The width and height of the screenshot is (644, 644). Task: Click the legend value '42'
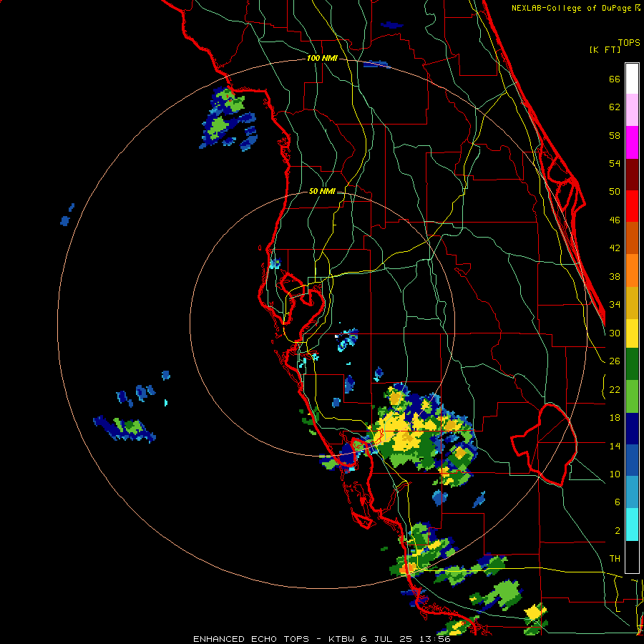point(615,248)
